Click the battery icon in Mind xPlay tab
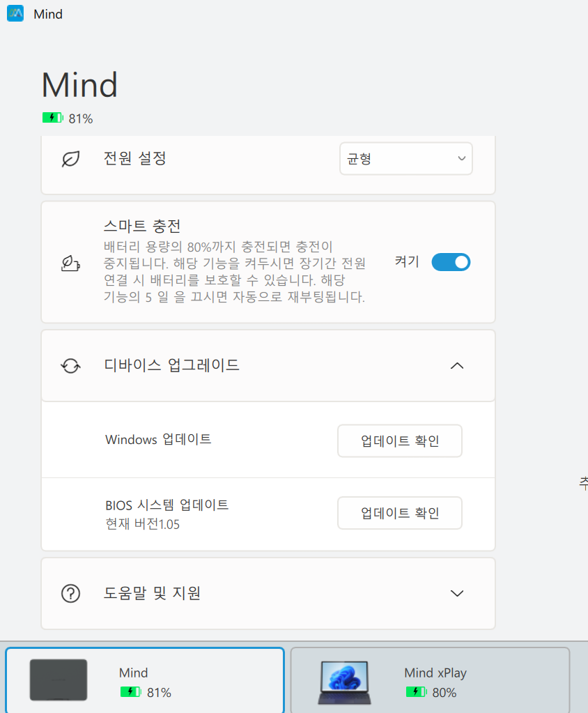 416,692
